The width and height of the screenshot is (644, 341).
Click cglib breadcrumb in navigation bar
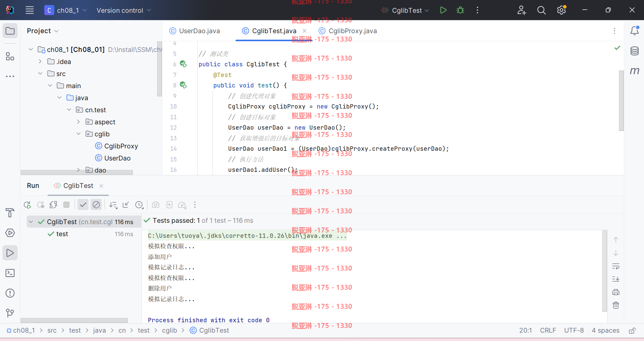tap(169, 330)
